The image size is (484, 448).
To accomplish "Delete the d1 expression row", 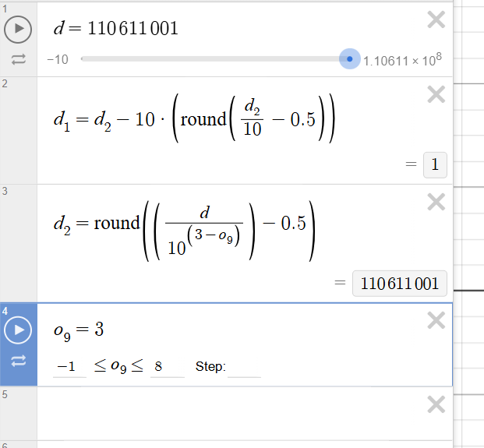I will (436, 95).
